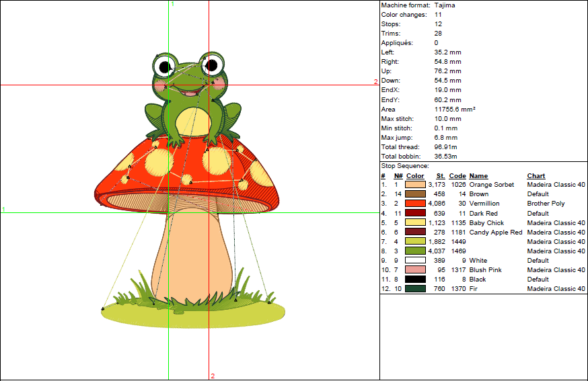Click the Max stitch value 10.0 mm

pos(448,119)
